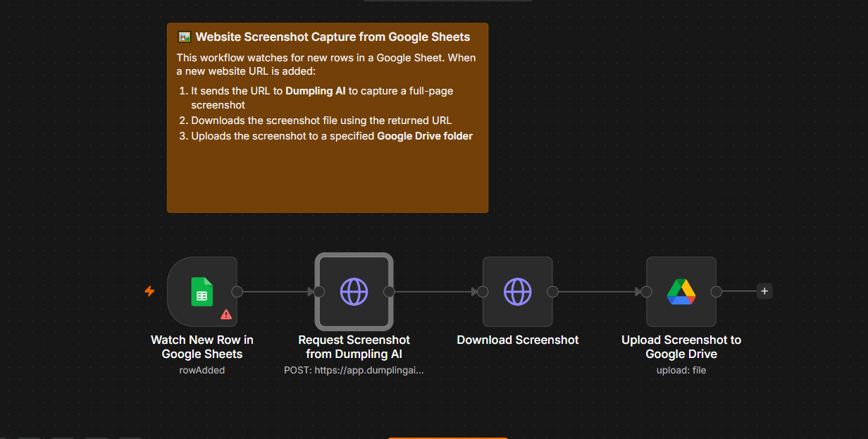Click the orange lightning trigger icon

(x=149, y=291)
